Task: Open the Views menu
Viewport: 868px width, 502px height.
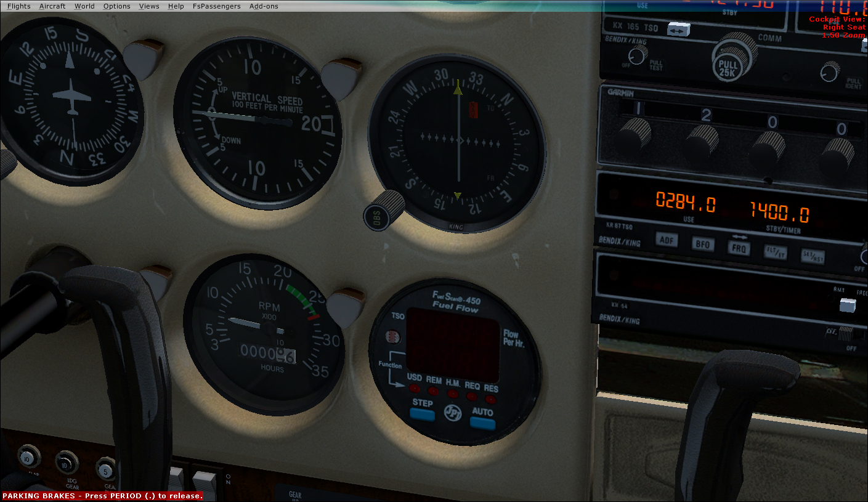Action: 149,6
